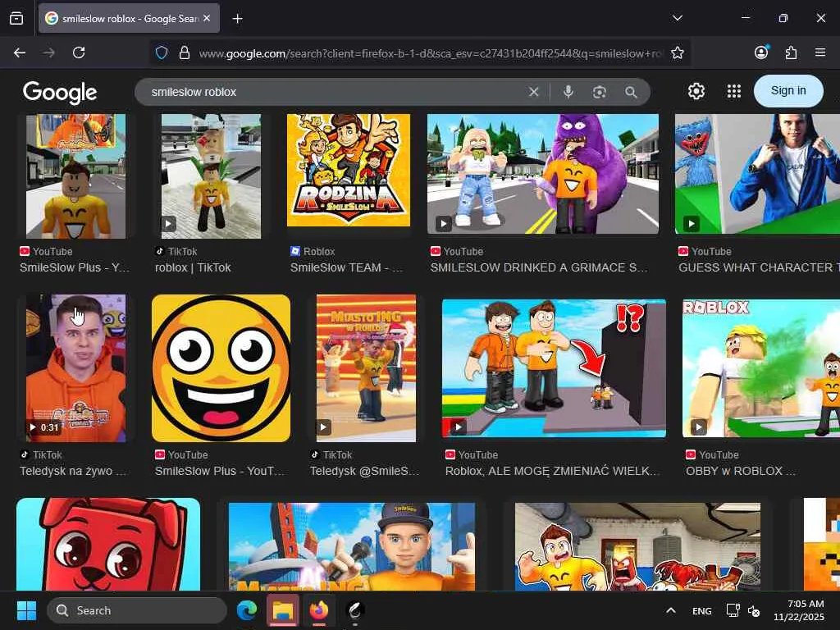Open the list all tabs dropdown
Image resolution: width=840 pixels, height=630 pixels.
point(677,18)
